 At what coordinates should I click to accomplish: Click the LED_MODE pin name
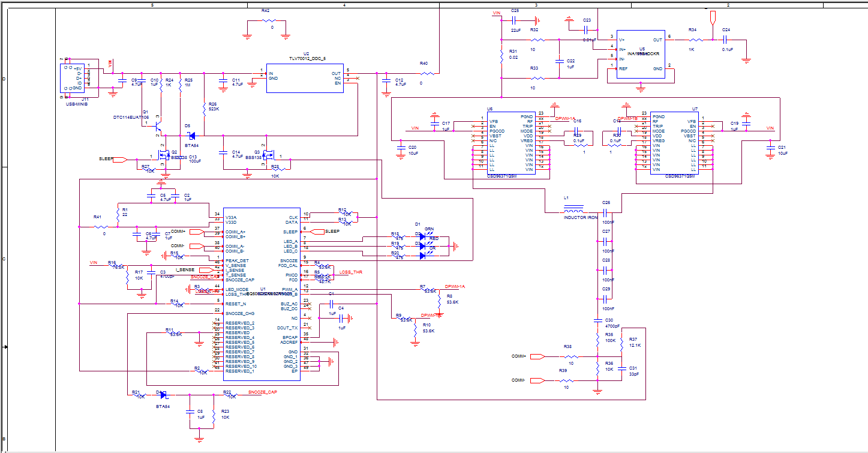coord(236,289)
